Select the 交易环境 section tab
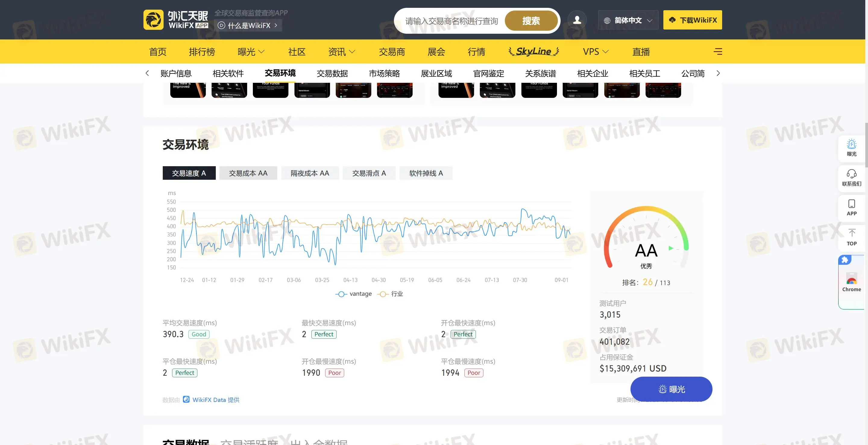The height and width of the screenshot is (445, 868). click(280, 73)
